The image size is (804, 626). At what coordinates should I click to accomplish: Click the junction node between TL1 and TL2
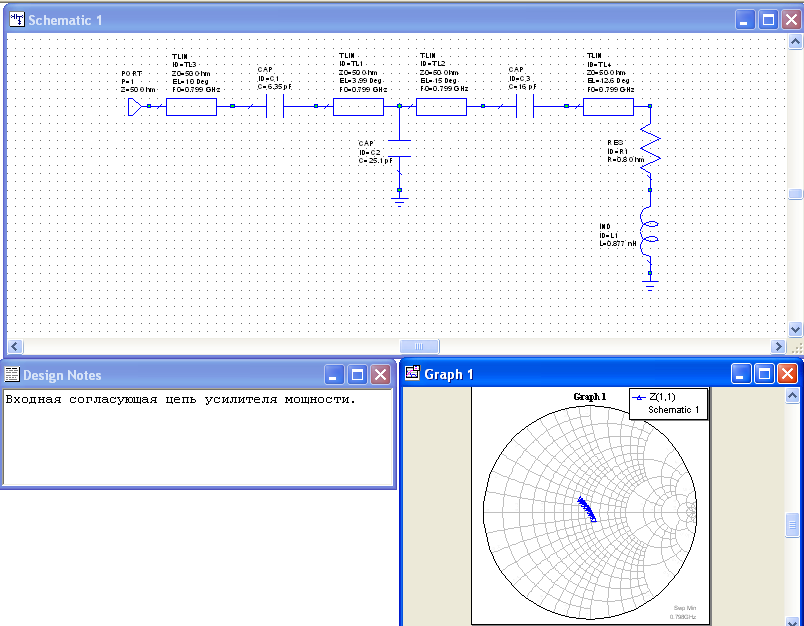click(x=399, y=106)
